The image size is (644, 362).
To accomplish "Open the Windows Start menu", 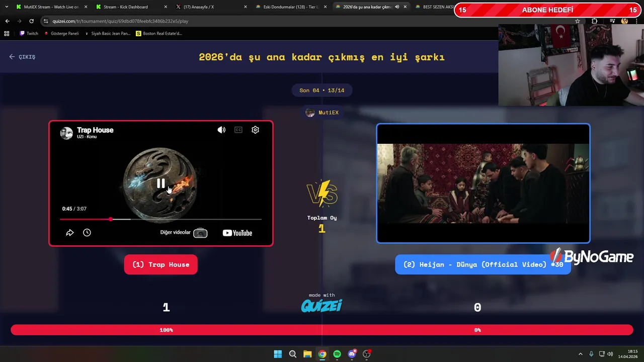I will 278,354.
